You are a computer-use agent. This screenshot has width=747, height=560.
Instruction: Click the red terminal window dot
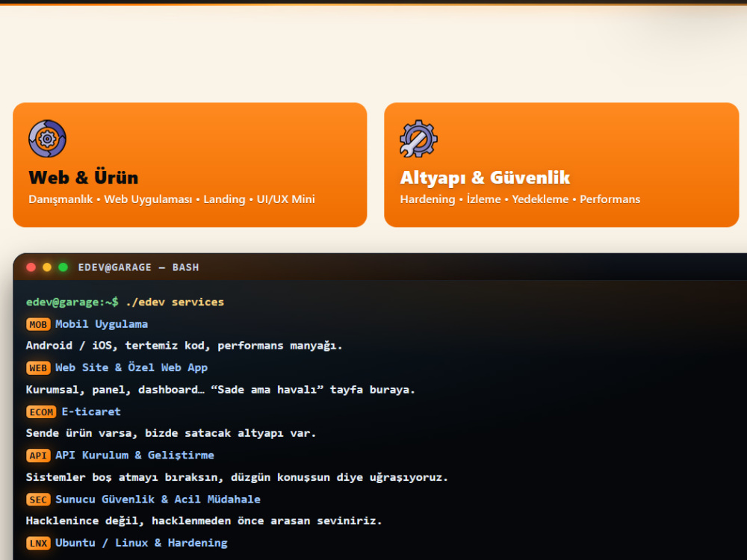click(31, 267)
